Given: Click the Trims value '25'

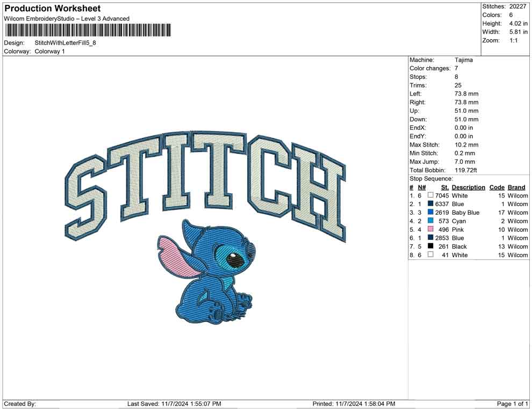Looking at the screenshot, I should point(458,85).
